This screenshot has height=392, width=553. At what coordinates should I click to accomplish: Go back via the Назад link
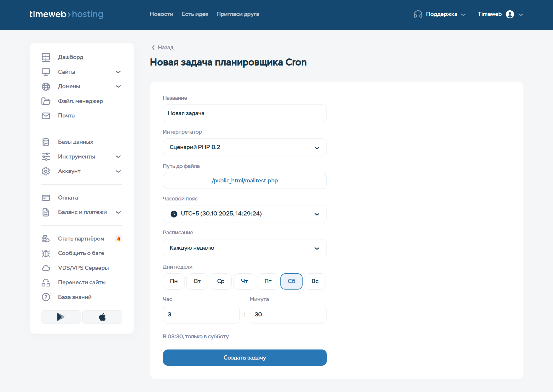pyautogui.click(x=162, y=48)
